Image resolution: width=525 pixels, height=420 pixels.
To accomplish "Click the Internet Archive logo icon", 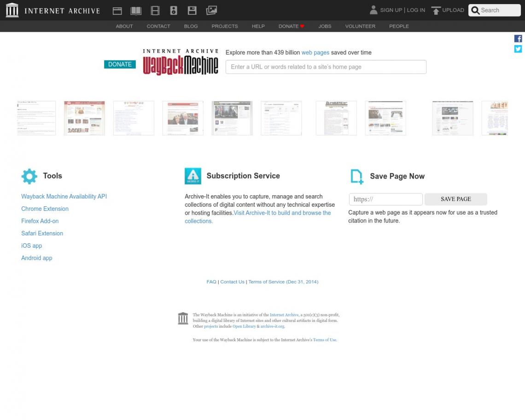I will coord(12,10).
